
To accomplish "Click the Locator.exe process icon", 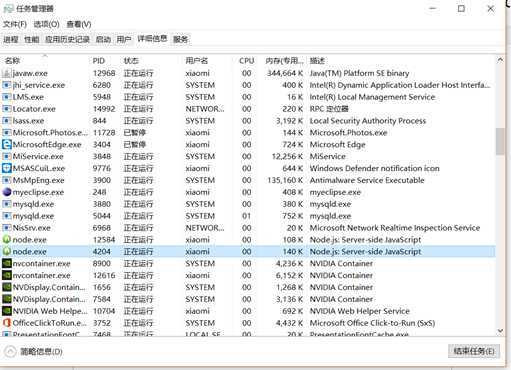I will [6, 109].
